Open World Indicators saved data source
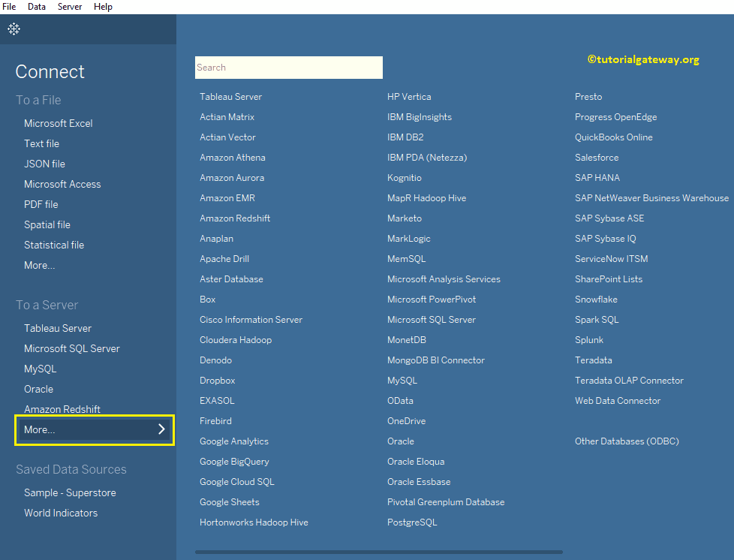 pyautogui.click(x=61, y=513)
